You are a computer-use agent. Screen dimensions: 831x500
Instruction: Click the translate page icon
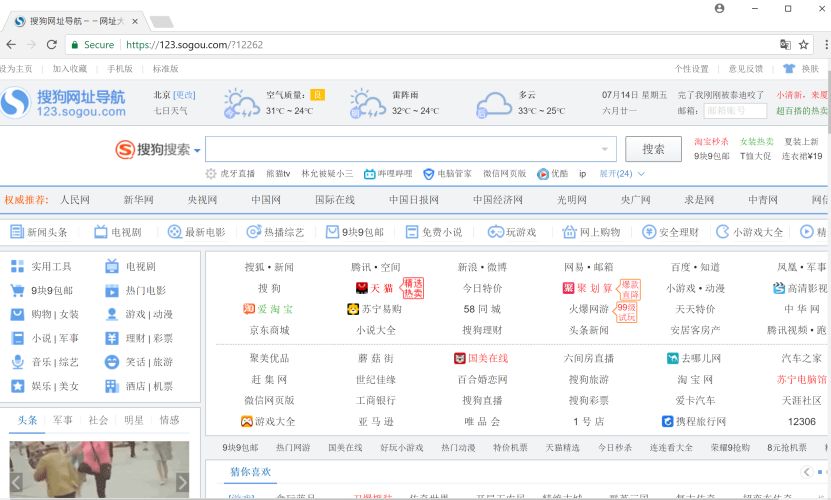785,45
